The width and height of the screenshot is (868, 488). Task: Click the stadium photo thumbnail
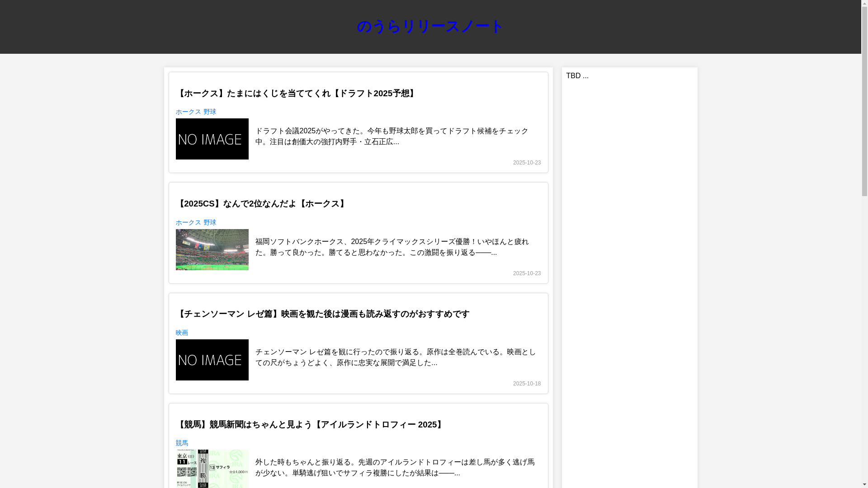point(212,249)
